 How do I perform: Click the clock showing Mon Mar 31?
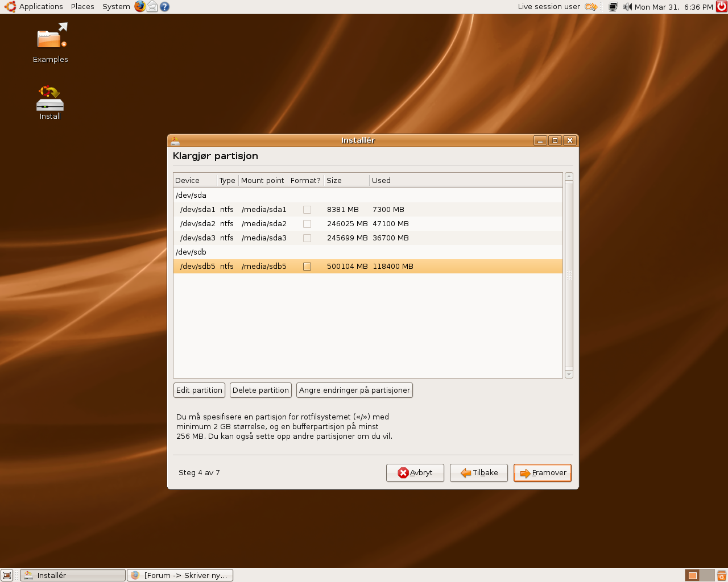(673, 7)
